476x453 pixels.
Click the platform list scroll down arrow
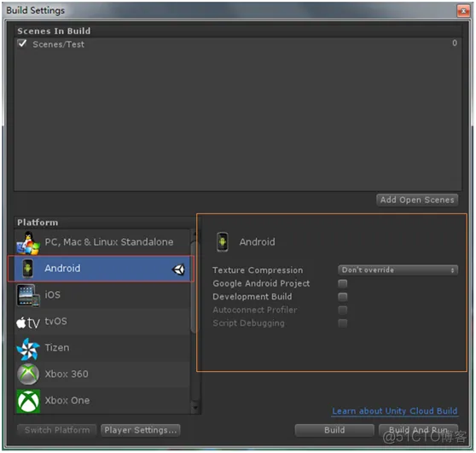click(195, 408)
